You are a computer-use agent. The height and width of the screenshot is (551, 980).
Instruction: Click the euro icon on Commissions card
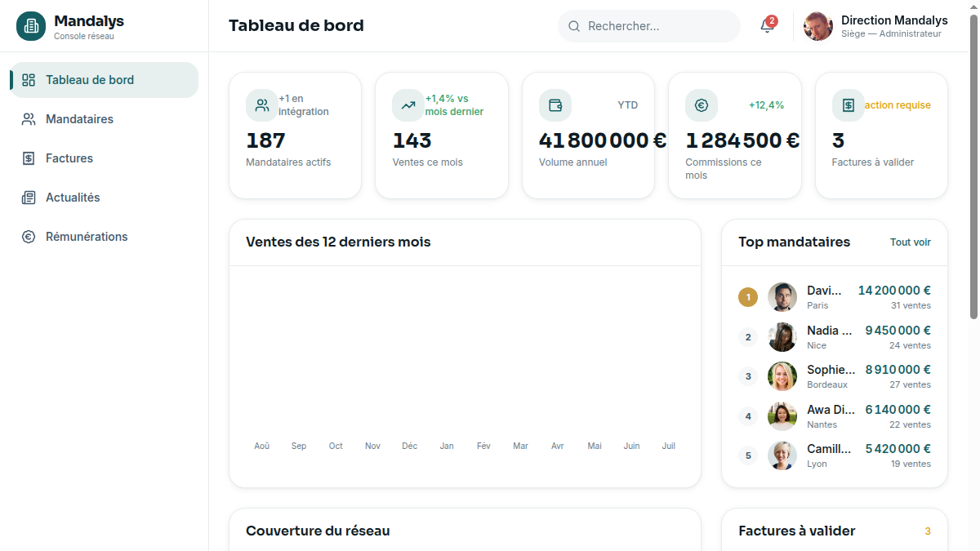pyautogui.click(x=702, y=105)
